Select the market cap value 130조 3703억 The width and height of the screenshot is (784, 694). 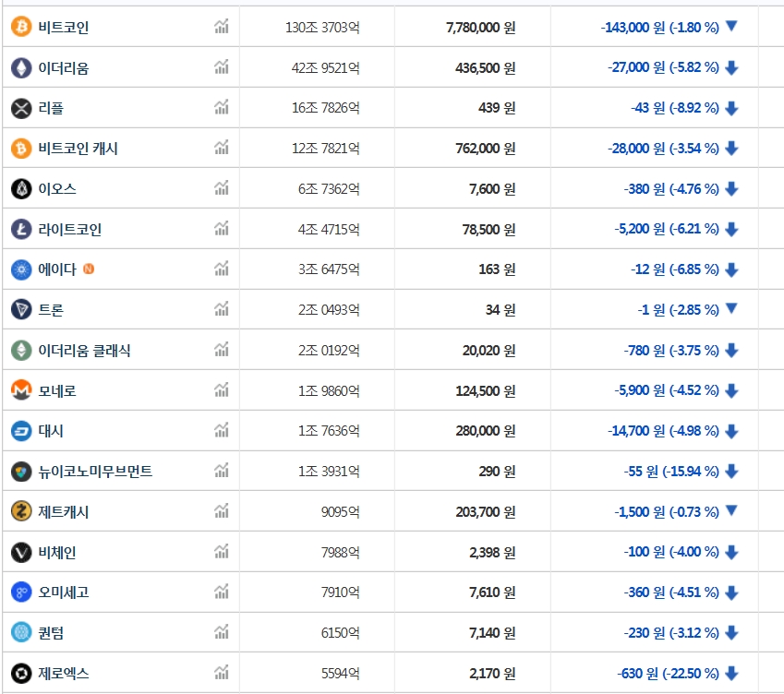coord(322,28)
